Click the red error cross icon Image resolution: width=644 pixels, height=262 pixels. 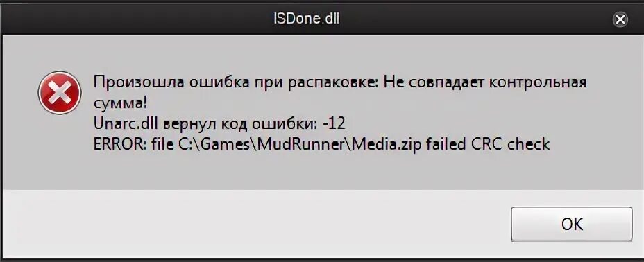[60, 93]
